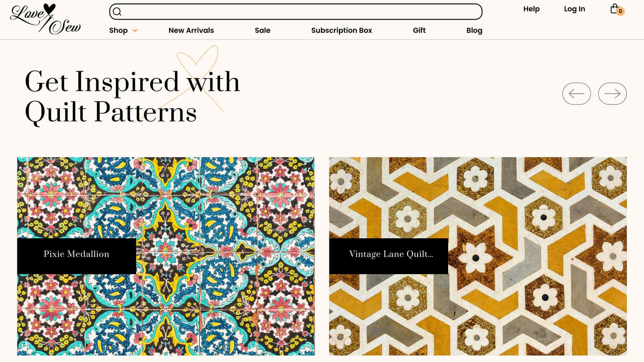Go to New Arrivals
Viewport: 644px width, 362px height.
(191, 31)
